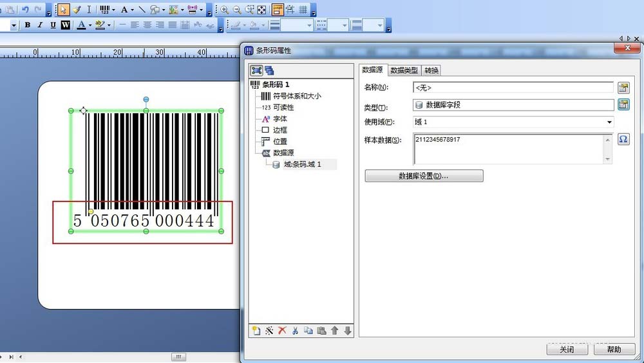Viewport: 644px width, 363px height.
Task: Switch to multiple-objects view icon
Action: coord(269,70)
